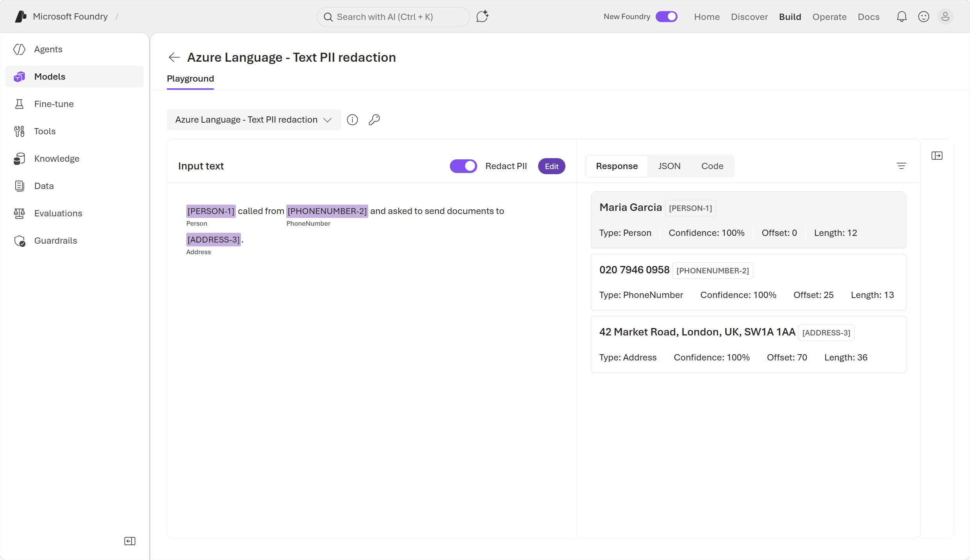Screen dimensions: 970x560
Task: Click the Fine-tune flask icon
Action: pyautogui.click(x=20, y=104)
